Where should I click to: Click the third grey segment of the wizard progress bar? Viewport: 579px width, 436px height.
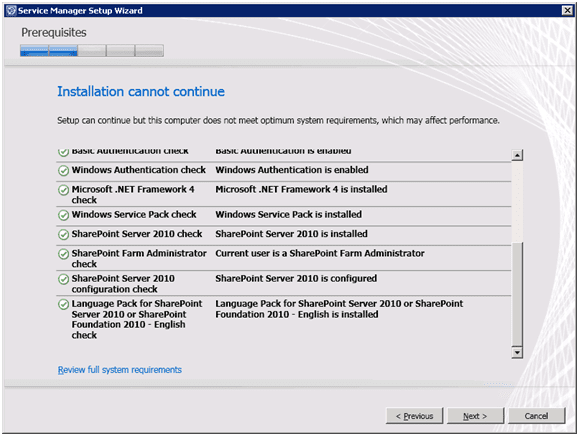pyautogui.click(x=92, y=51)
